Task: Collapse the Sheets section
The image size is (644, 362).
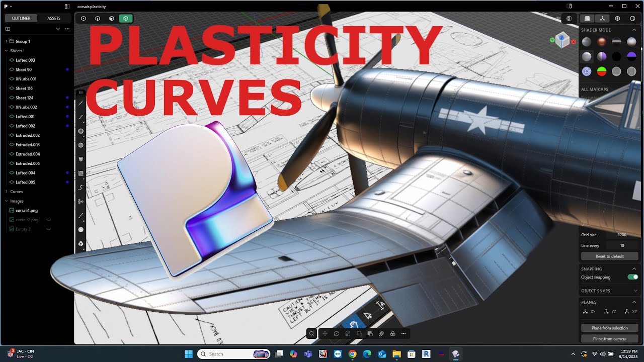Action: pyautogui.click(x=6, y=51)
